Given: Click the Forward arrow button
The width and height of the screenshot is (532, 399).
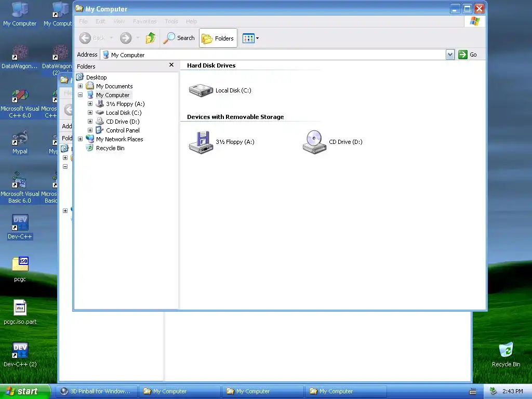Looking at the screenshot, I should [126, 38].
